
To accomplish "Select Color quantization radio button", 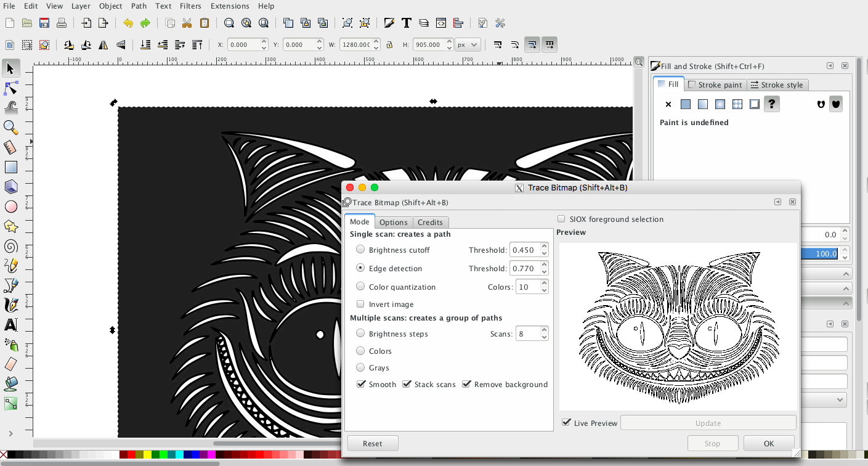I will 360,287.
